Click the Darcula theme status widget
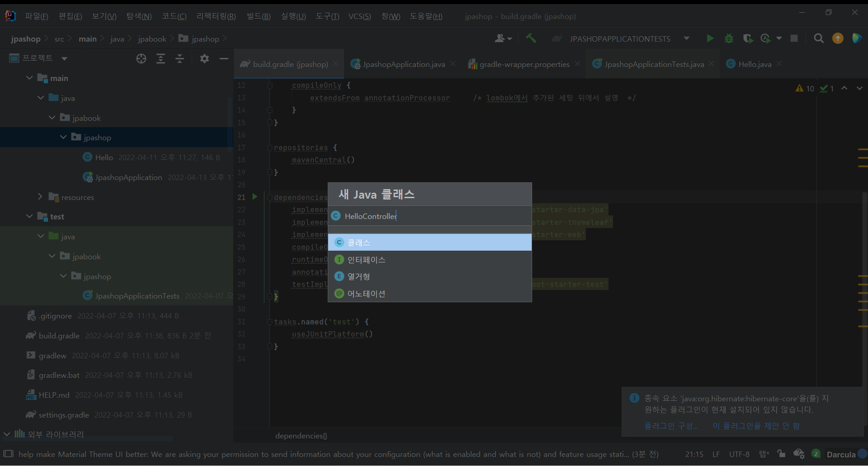Screen dimensions: 868x466 (841, 454)
